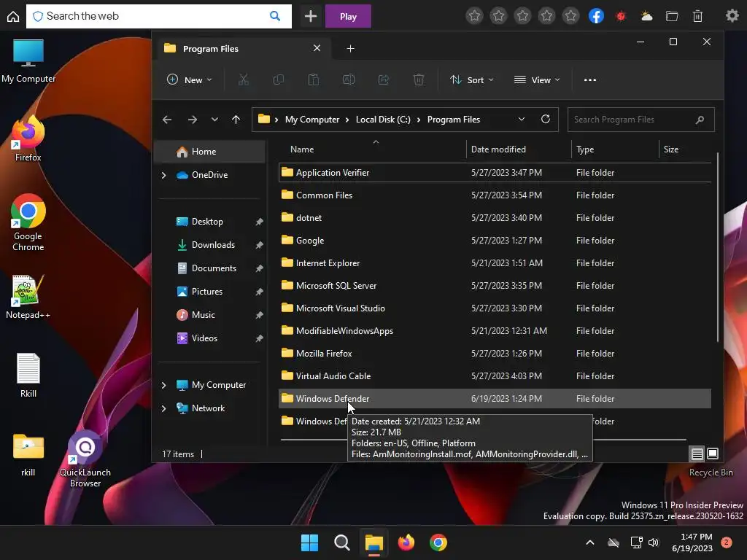Click the Search Program Files box
Viewport: 747px width, 560px height.
coord(640,120)
